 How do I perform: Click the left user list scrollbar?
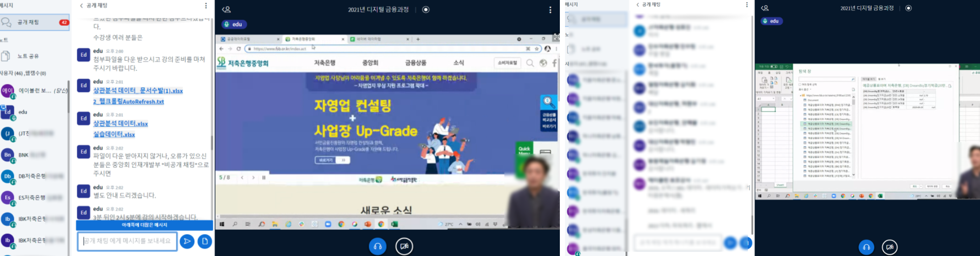click(x=69, y=97)
